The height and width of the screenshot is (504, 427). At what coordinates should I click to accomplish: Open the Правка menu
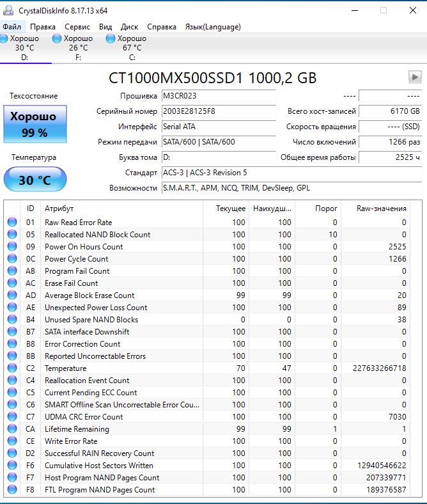[x=43, y=27]
